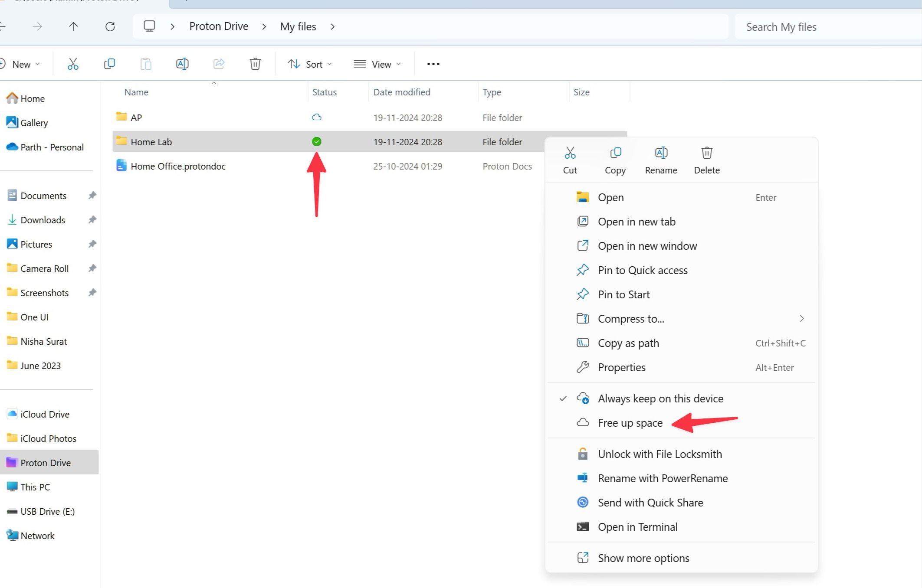Toggle Always keep on this device option
Viewport: 922px width, 588px height.
point(661,399)
